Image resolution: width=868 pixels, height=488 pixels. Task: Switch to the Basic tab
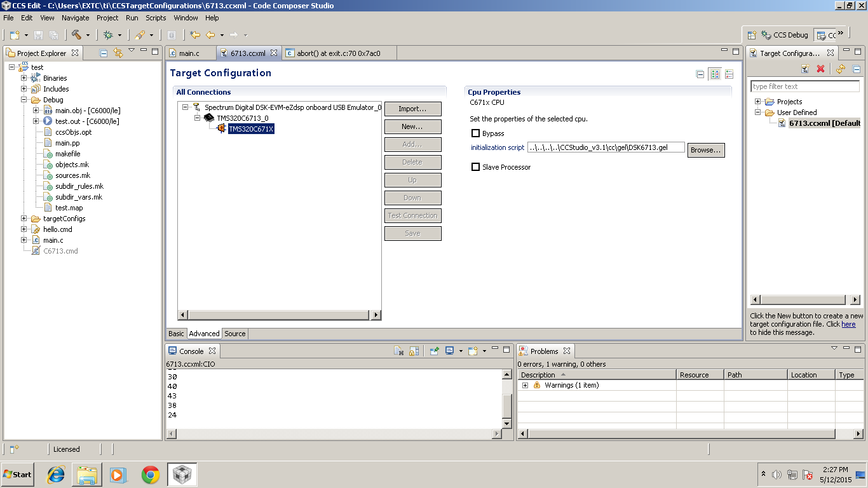tap(176, 334)
